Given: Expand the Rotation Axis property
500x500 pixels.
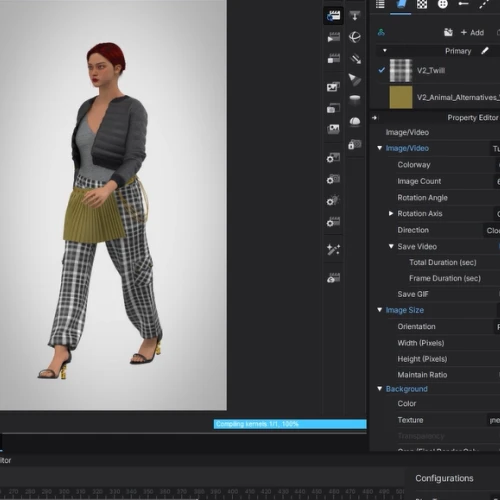Looking at the screenshot, I should (x=391, y=213).
